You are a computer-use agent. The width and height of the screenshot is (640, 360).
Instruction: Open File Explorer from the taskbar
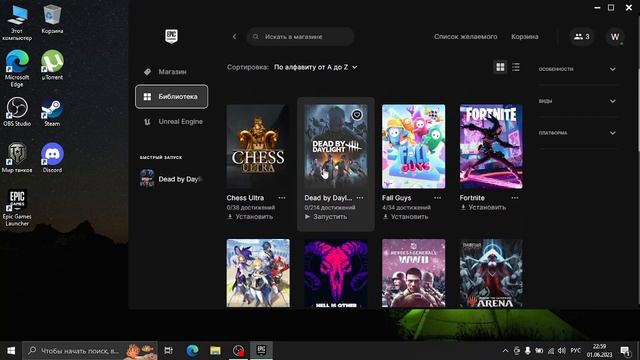(x=215, y=350)
